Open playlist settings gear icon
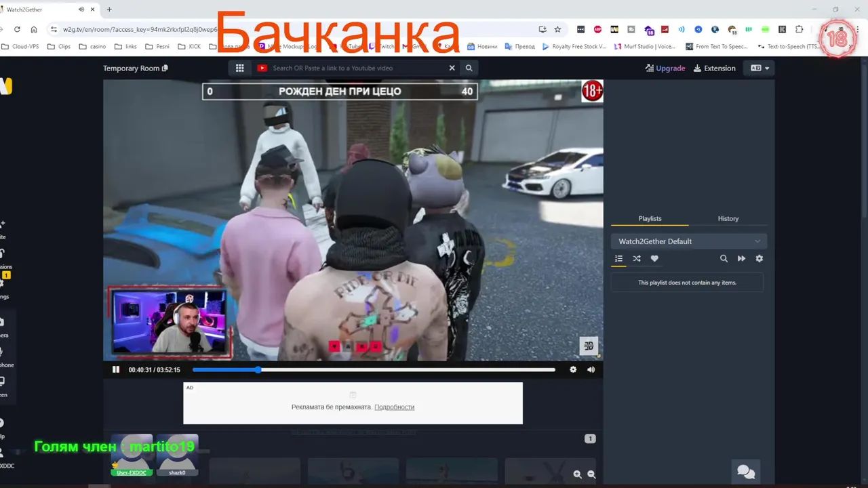868x488 pixels. [x=759, y=258]
